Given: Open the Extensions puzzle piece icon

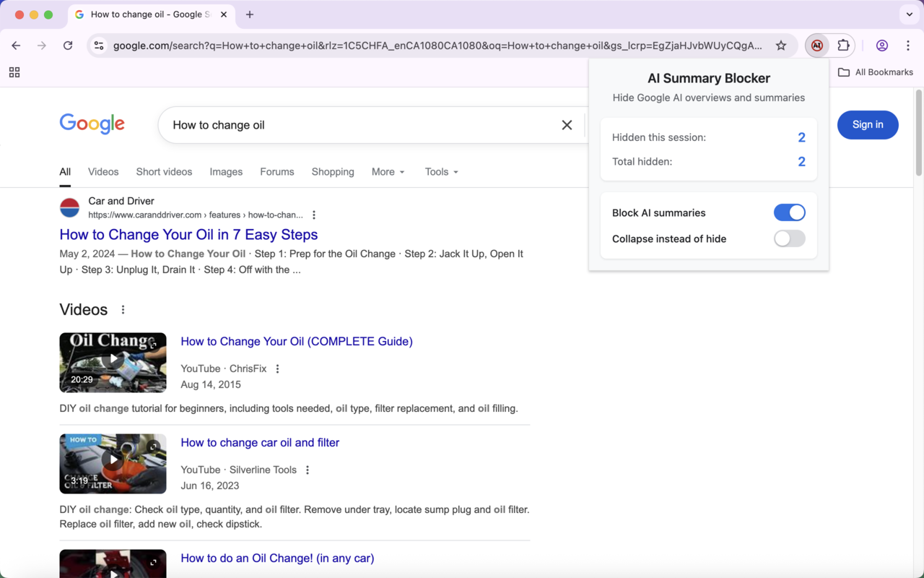Looking at the screenshot, I should click(x=842, y=45).
